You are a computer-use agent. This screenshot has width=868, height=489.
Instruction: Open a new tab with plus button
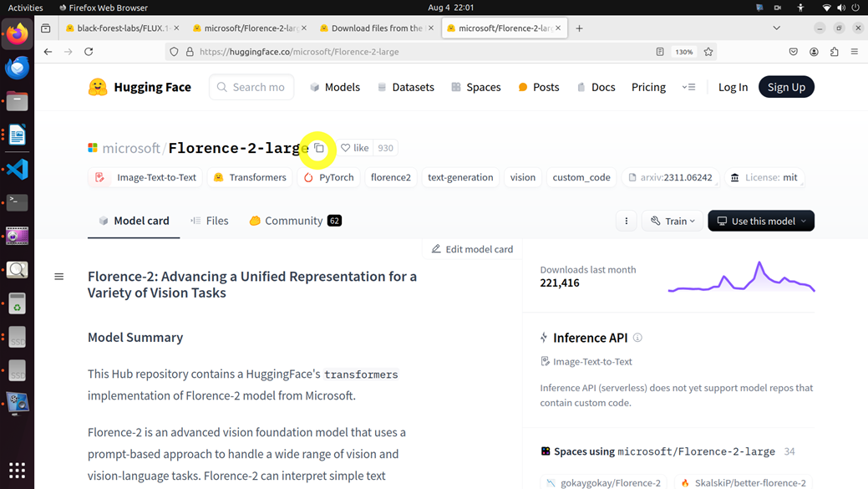click(579, 28)
